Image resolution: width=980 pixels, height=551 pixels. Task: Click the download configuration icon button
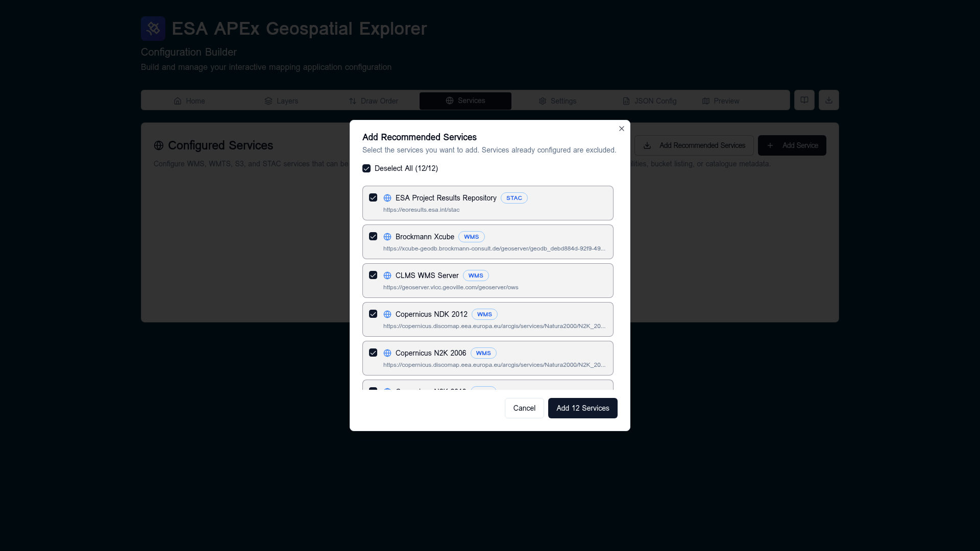click(x=829, y=100)
